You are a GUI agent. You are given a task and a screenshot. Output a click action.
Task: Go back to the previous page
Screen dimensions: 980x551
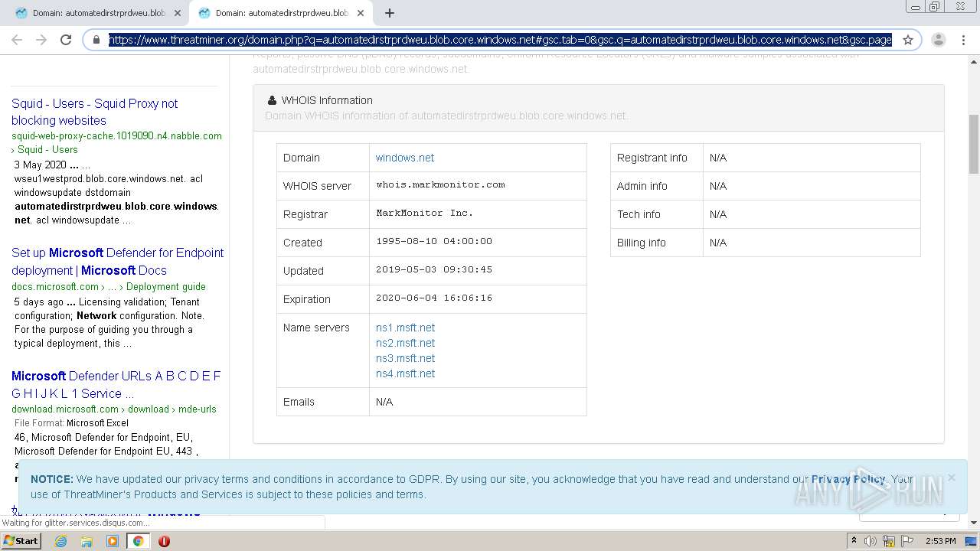pyautogui.click(x=17, y=40)
